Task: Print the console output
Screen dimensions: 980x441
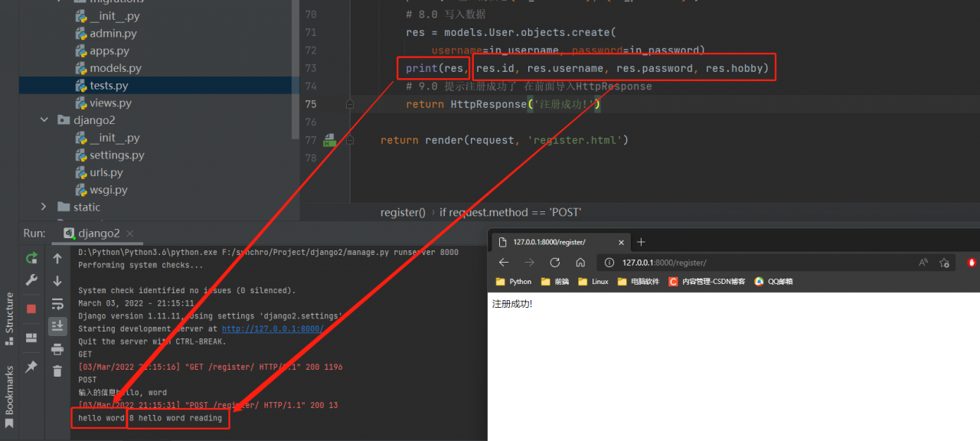Action: [x=57, y=349]
